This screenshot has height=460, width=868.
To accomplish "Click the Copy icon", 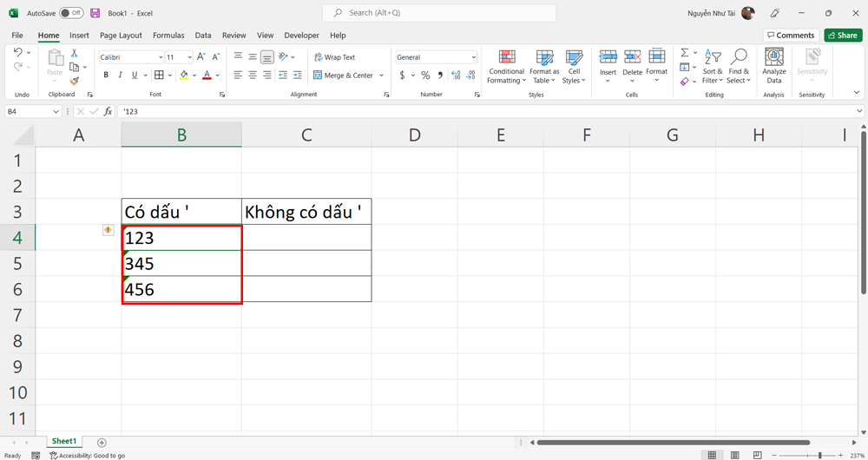I will tap(74, 67).
